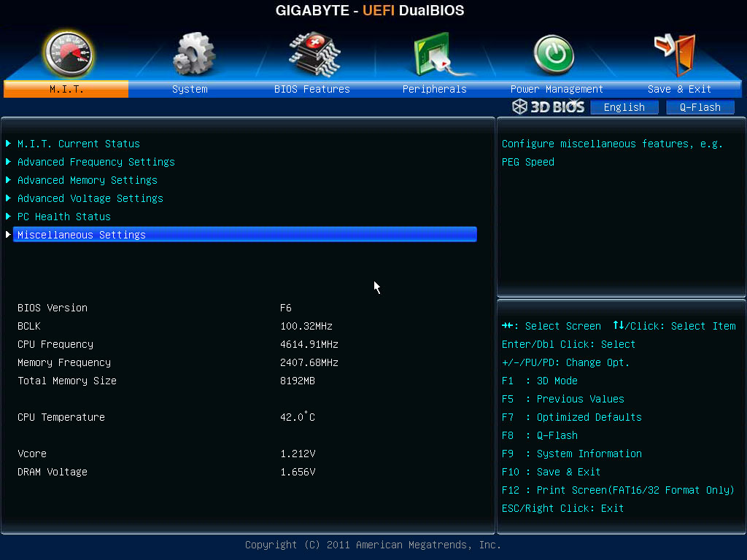Click the Vcore value 1.212V
The image size is (747, 560).
(298, 454)
